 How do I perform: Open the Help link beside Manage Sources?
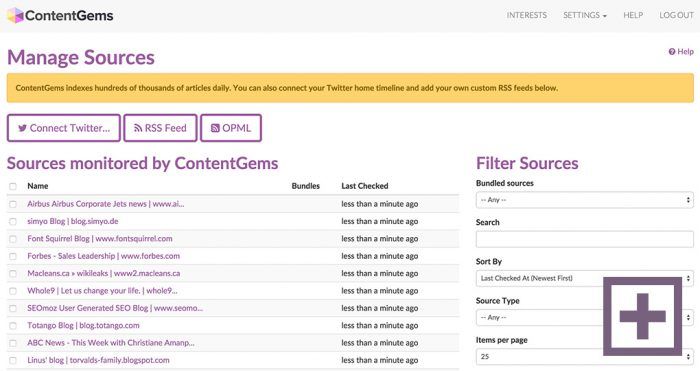tap(681, 52)
